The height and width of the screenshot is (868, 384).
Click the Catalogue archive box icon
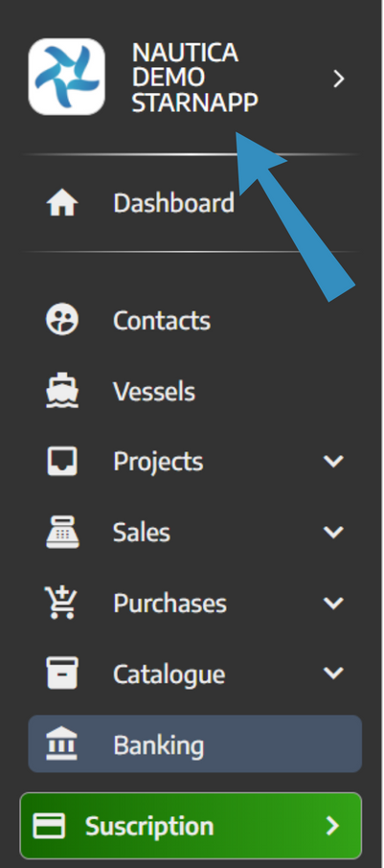(x=62, y=674)
